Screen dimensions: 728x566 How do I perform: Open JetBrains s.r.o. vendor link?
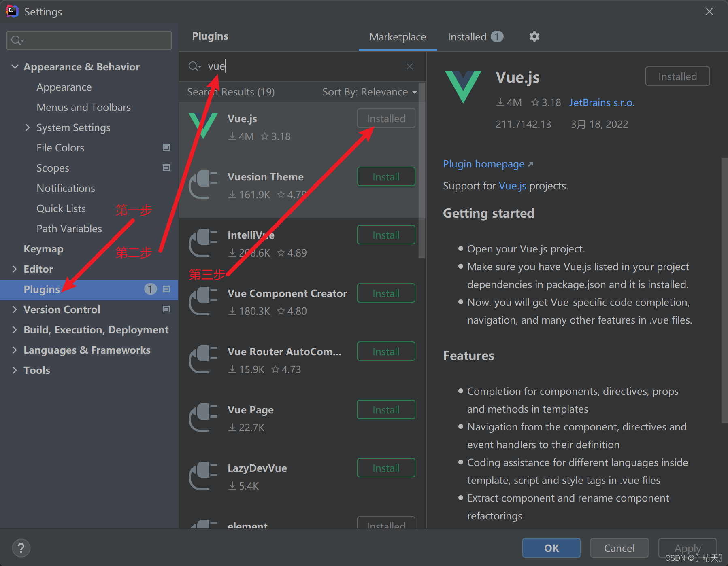coord(602,102)
